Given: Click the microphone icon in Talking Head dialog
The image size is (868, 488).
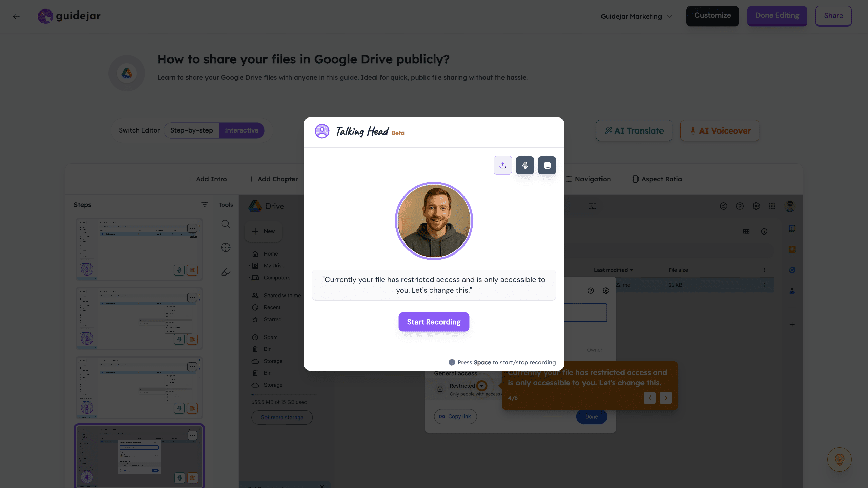Looking at the screenshot, I should click(525, 165).
